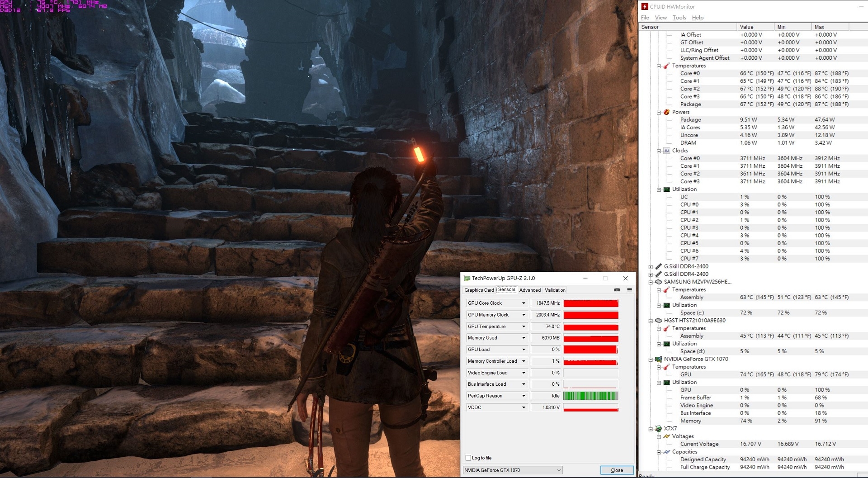Click the Temperatures icon under SAMSUNG drive
This screenshot has width=868, height=478.
click(666, 290)
